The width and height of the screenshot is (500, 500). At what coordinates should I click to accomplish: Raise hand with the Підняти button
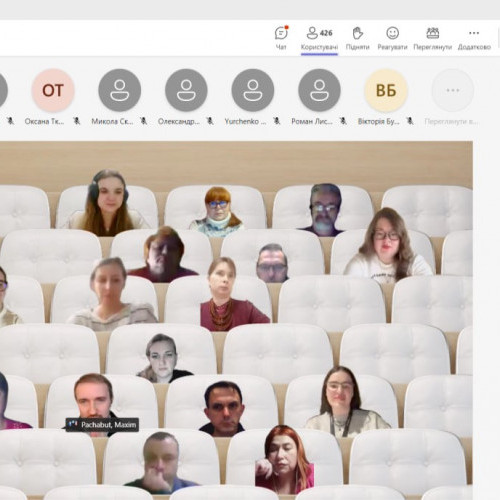357,38
